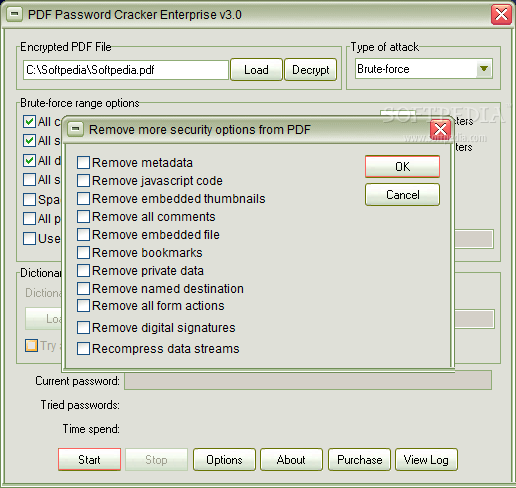Confirm dialog with OK button
The width and height of the screenshot is (516, 488).
click(x=402, y=166)
